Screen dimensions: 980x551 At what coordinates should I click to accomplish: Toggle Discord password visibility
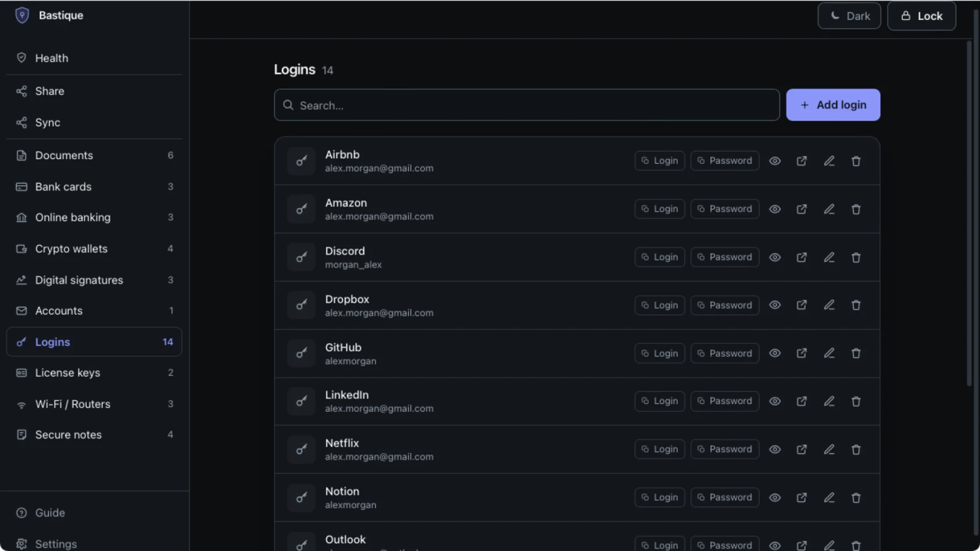click(x=775, y=257)
